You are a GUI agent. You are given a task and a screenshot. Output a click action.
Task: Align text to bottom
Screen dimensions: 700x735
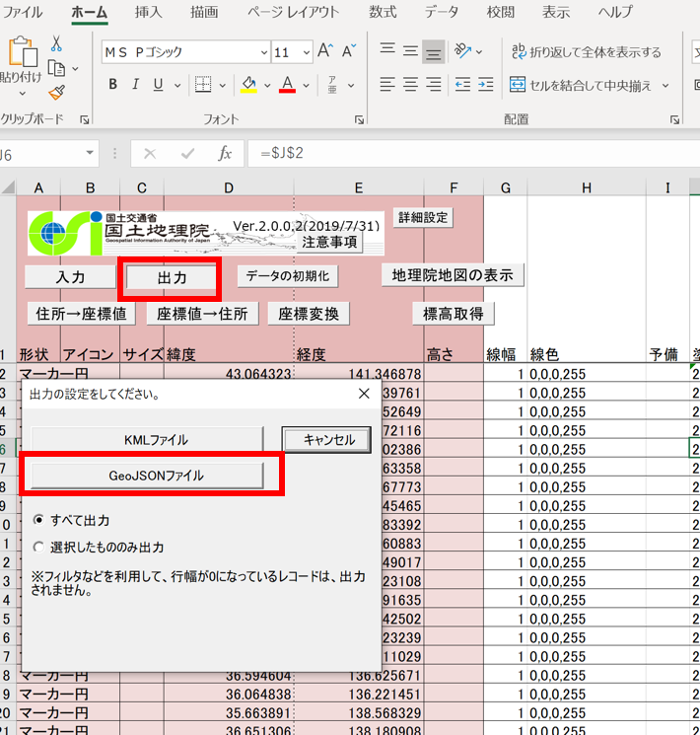(x=434, y=51)
